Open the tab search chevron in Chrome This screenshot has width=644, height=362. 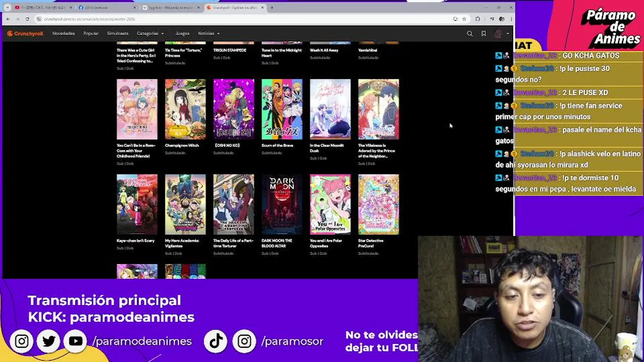click(x=8, y=8)
